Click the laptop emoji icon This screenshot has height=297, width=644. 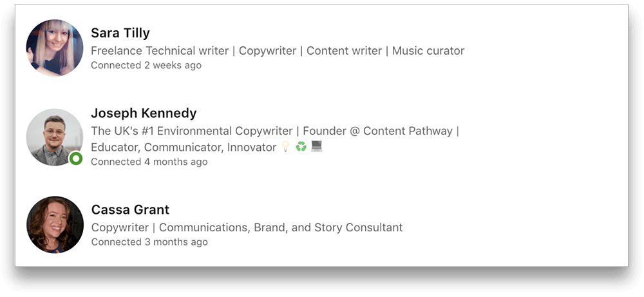pos(317,147)
